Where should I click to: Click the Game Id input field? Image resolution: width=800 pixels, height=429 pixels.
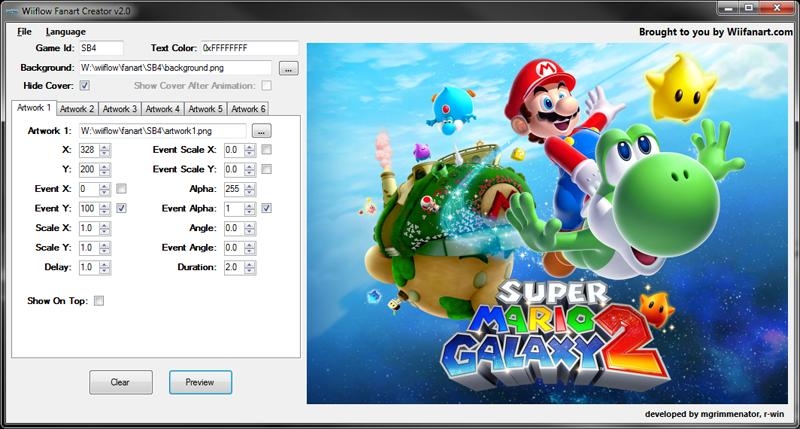[x=101, y=48]
